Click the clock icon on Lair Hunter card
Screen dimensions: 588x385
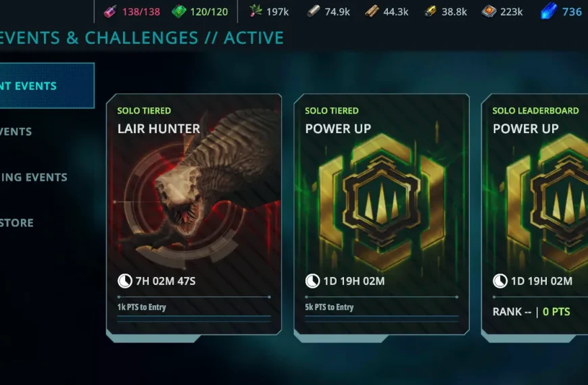click(x=125, y=281)
